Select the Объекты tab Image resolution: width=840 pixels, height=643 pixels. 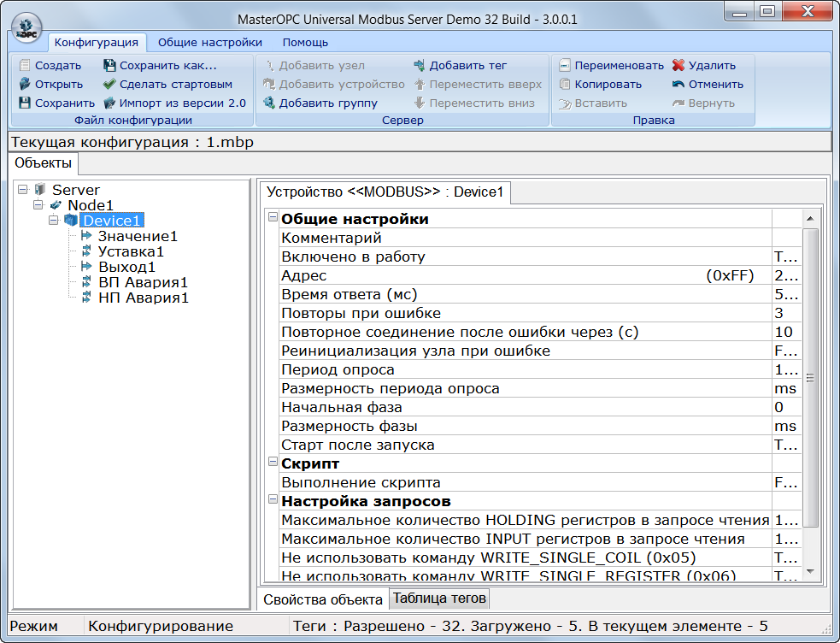43,163
